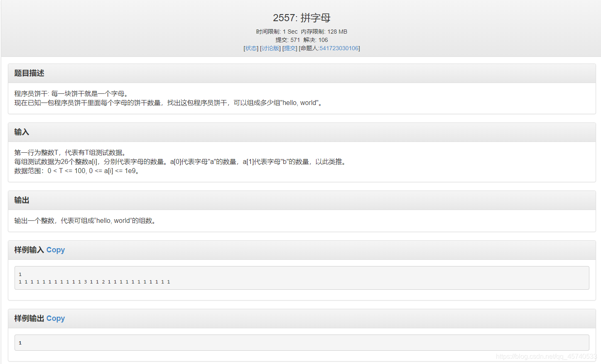Click the 样例输入 heading text

[29, 250]
